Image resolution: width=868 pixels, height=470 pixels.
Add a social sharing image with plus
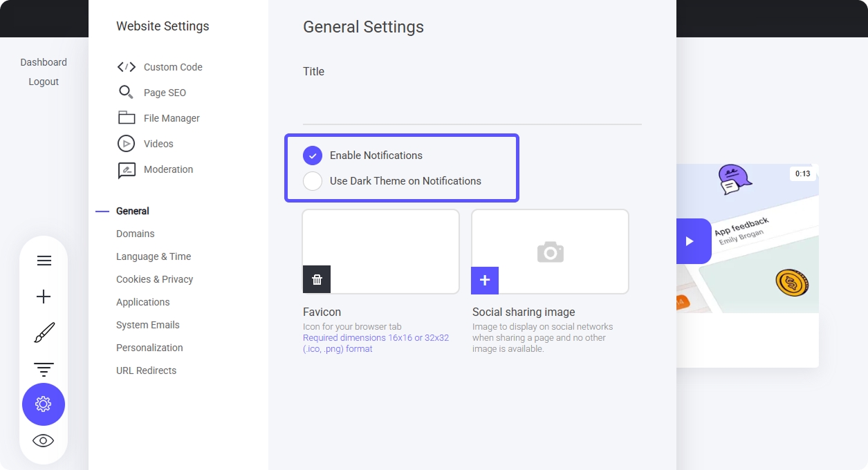485,280
